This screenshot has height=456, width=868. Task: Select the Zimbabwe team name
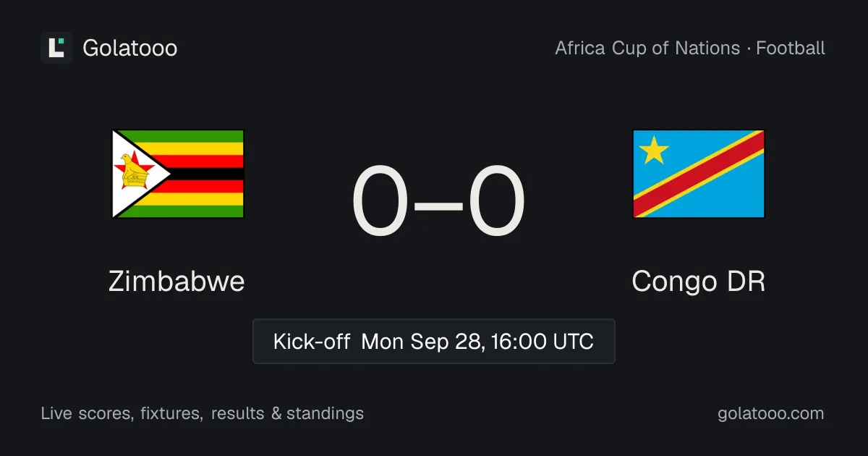177,281
